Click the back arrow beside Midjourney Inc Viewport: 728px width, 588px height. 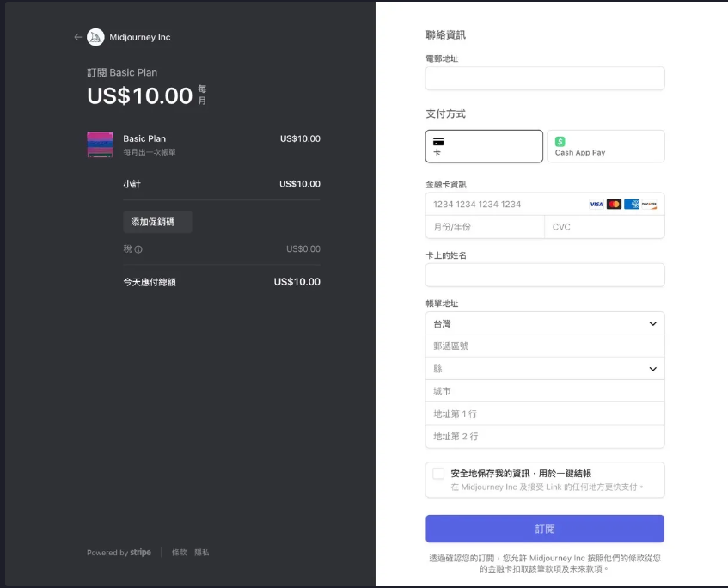[x=77, y=37]
